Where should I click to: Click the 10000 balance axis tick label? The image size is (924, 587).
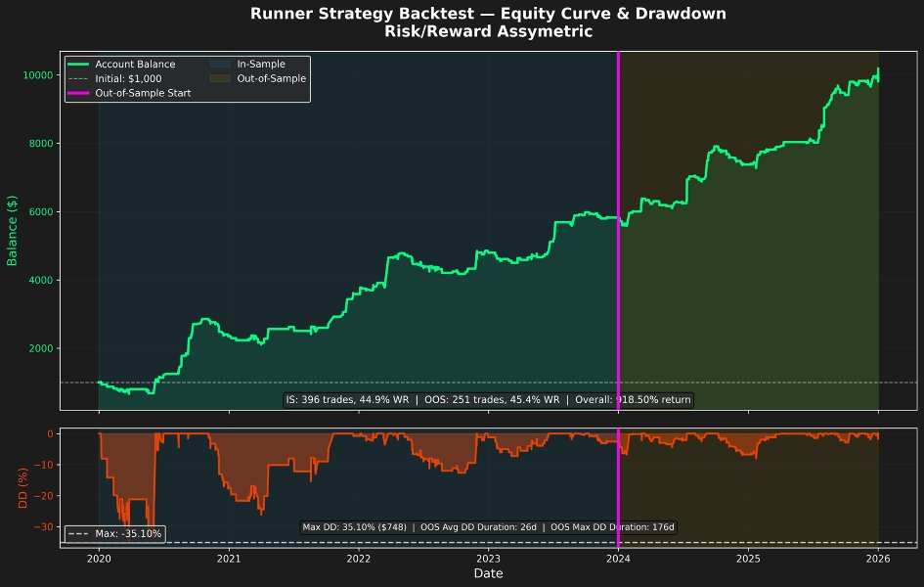click(x=38, y=75)
